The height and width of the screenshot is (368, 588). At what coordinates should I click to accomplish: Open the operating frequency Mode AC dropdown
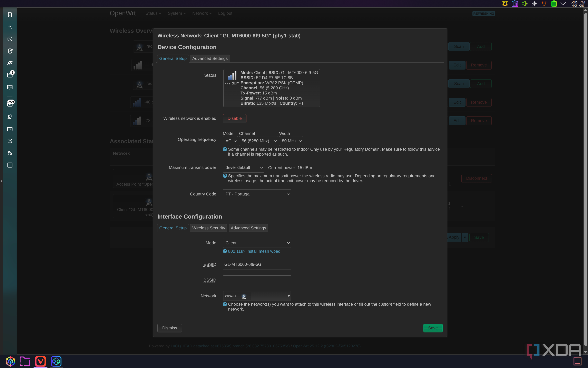(x=230, y=141)
